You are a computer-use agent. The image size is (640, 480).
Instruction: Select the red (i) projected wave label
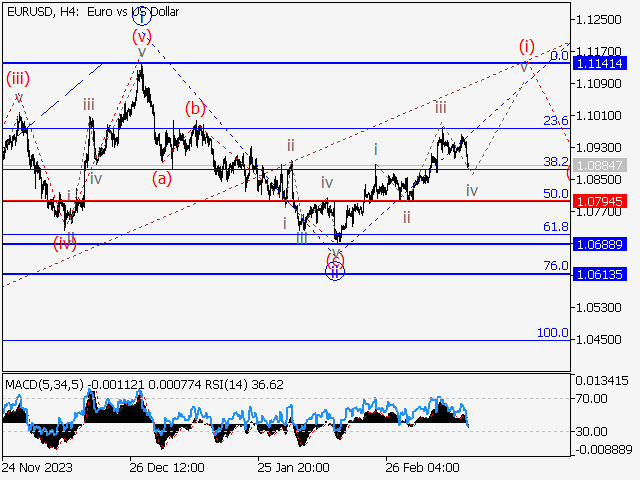click(526, 45)
